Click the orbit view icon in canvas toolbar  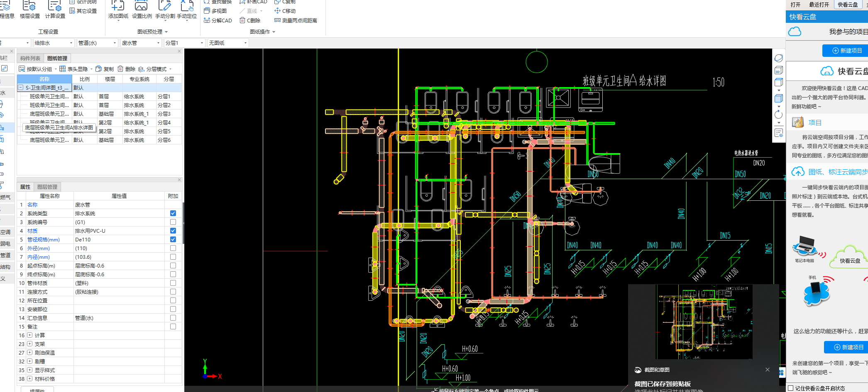(x=778, y=58)
